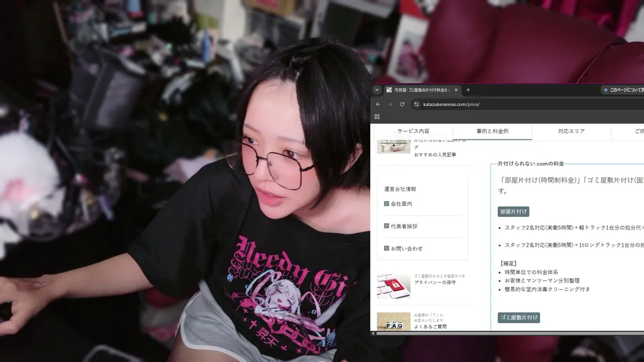Screen dimensions: 644x362
Task: Open the 事例と料金例 navigation tab
Action: [x=493, y=131]
